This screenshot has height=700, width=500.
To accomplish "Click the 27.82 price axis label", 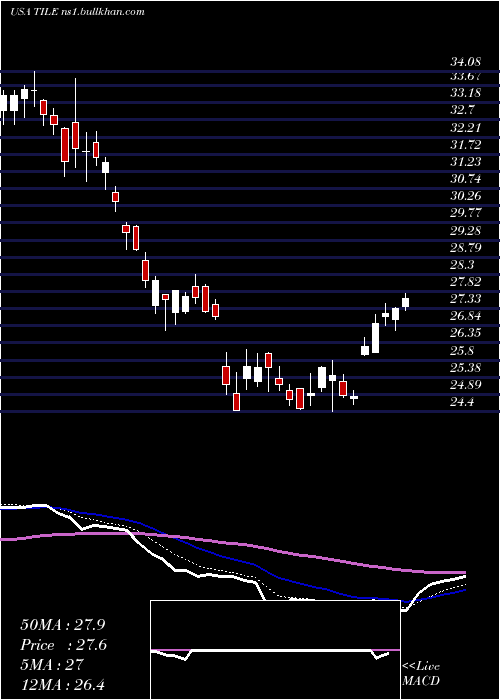I will point(465,282).
